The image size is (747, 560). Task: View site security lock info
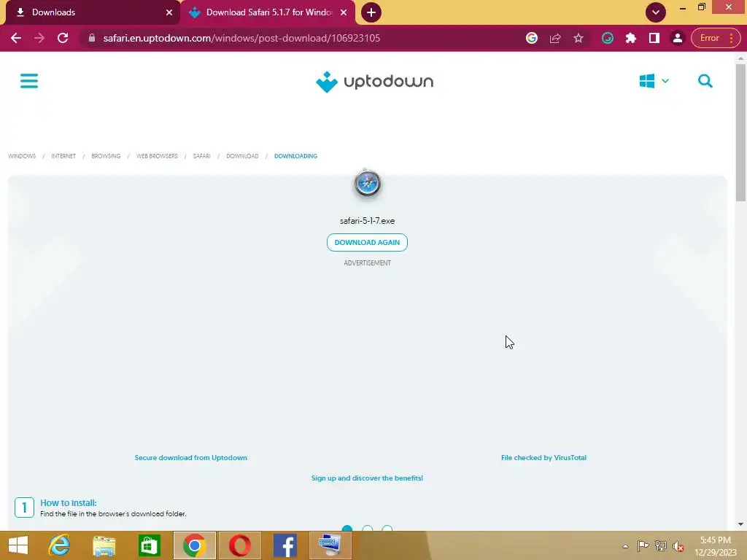coord(92,38)
